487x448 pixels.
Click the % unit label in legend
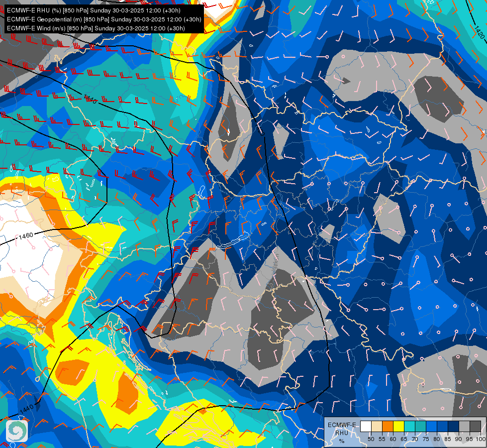(342, 441)
